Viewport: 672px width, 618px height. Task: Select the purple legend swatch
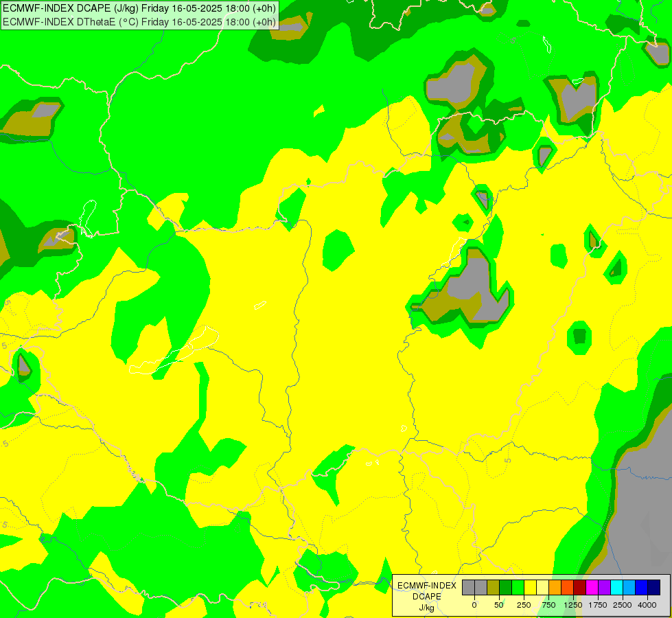(604, 588)
